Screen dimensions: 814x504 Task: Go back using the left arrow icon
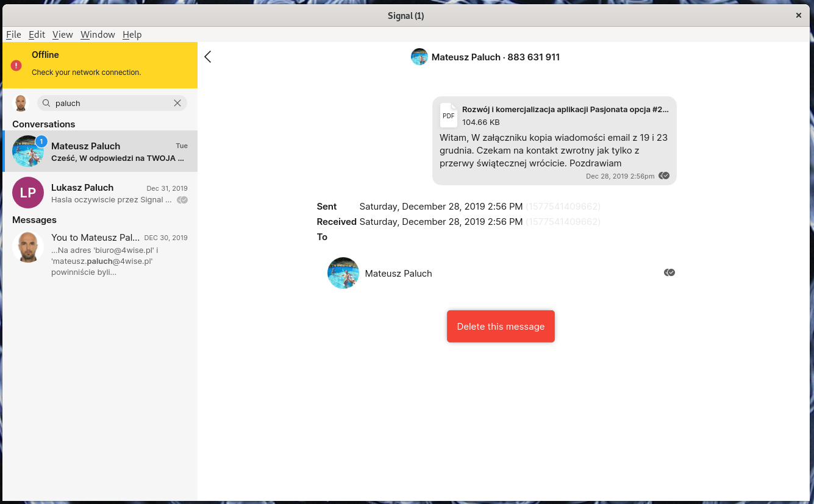click(208, 57)
